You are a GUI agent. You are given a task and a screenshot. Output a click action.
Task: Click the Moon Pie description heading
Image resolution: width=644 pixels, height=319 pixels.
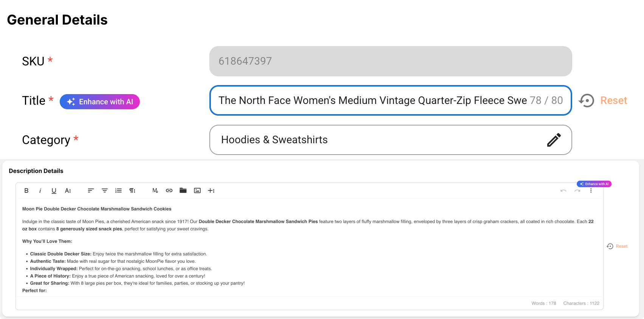click(97, 209)
